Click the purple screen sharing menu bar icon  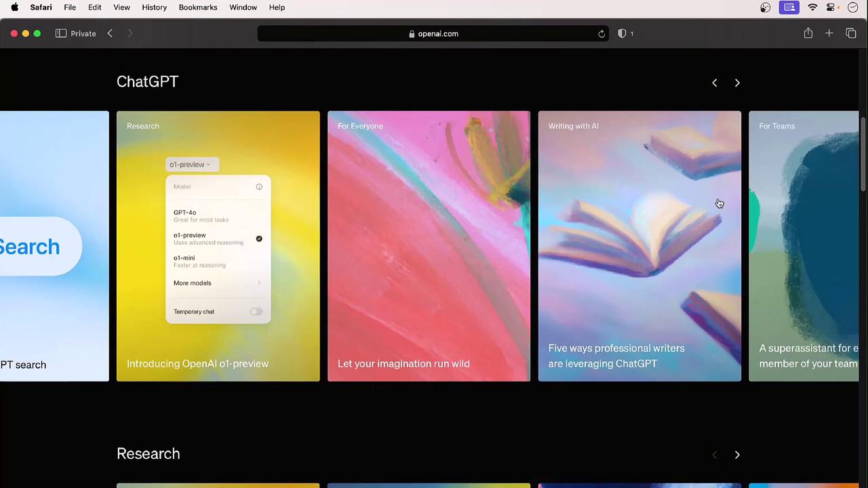[x=789, y=7]
